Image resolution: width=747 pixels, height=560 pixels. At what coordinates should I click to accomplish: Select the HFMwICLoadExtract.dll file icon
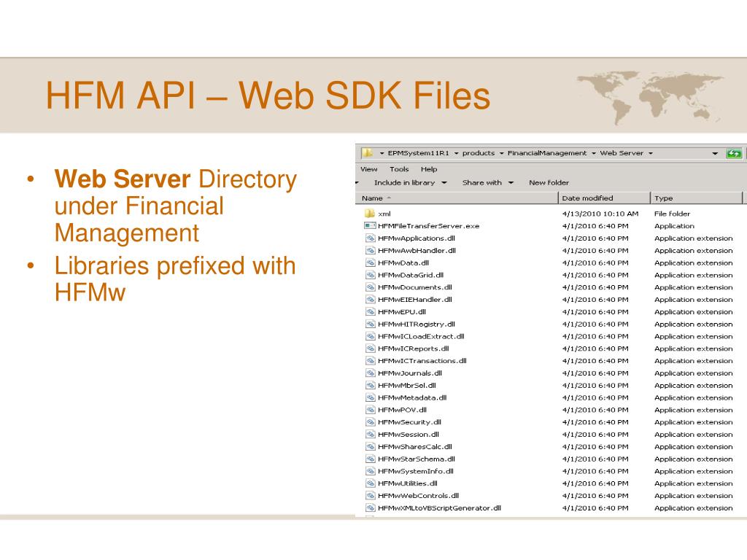370,336
